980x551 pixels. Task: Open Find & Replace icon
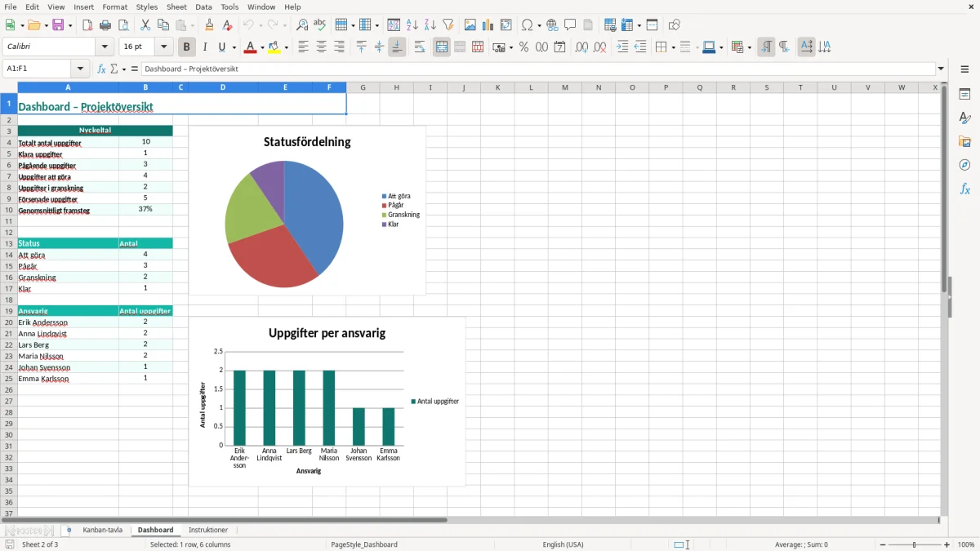pyautogui.click(x=302, y=25)
